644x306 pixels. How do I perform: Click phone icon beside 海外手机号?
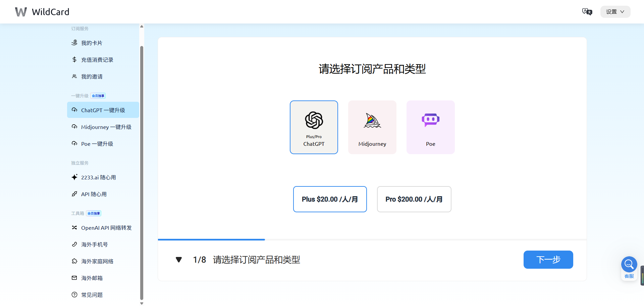click(x=74, y=244)
